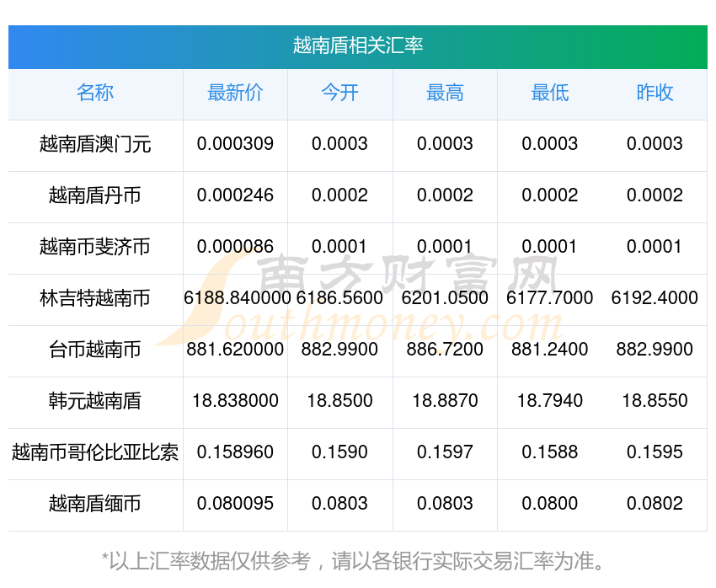Click latest price 6188.840000

pos(237,298)
